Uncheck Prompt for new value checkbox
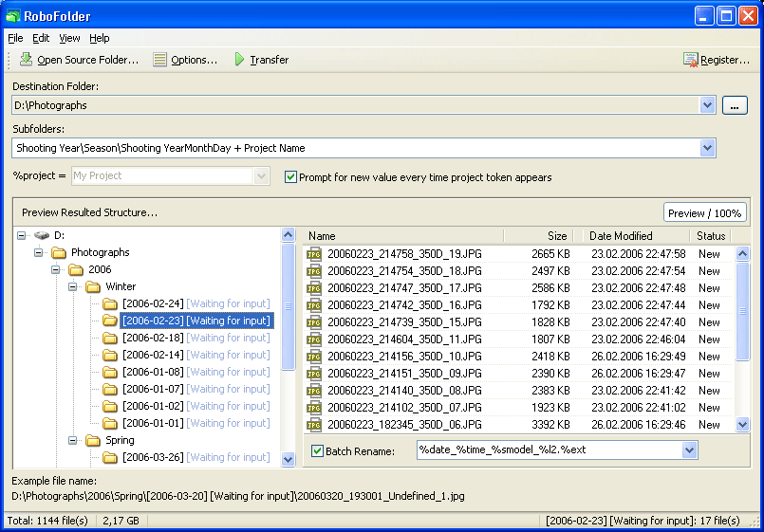Viewport: 764px width, 532px height. [x=291, y=176]
